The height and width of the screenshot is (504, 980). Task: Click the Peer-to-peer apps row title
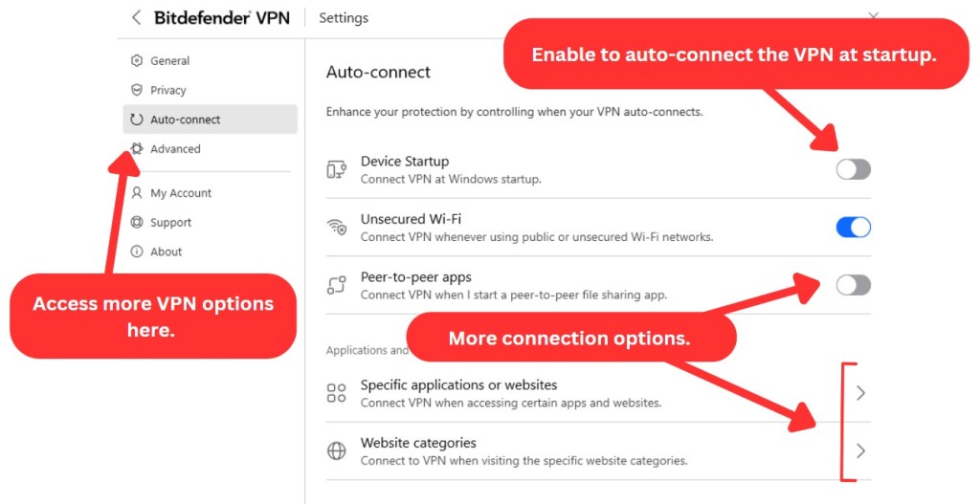[x=415, y=277]
